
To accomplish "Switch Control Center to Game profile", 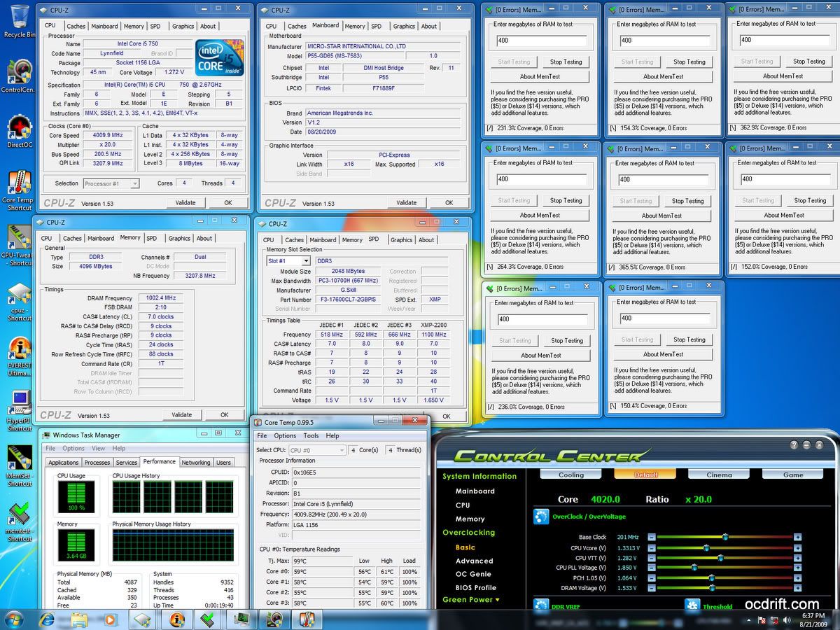I will click(x=792, y=475).
